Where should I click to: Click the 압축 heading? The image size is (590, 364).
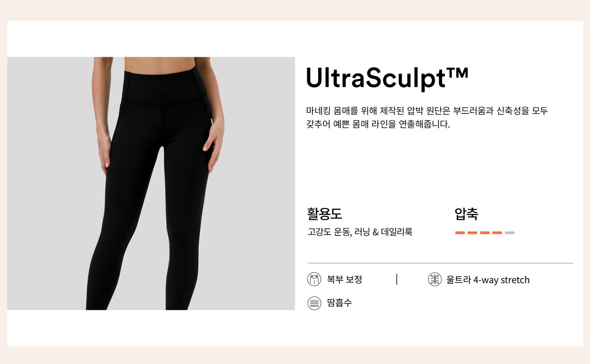point(467,214)
